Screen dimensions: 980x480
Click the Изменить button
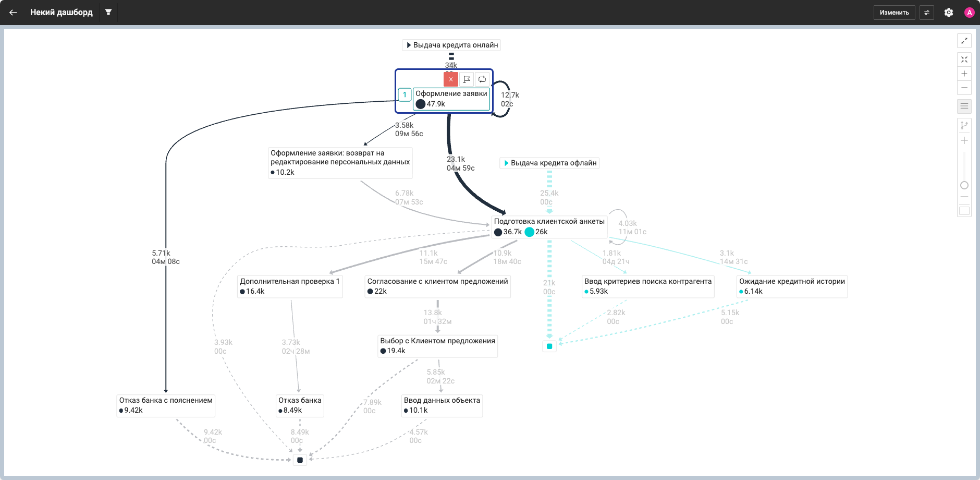pyautogui.click(x=895, y=13)
